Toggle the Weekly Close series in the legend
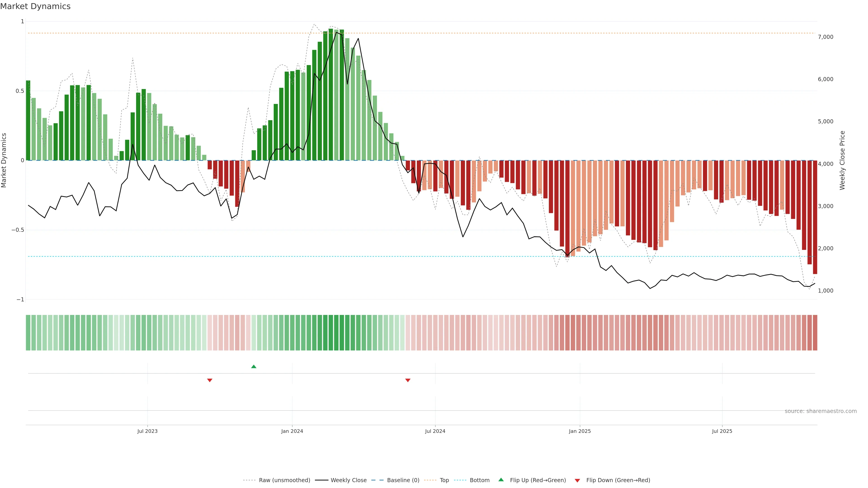 [x=348, y=480]
